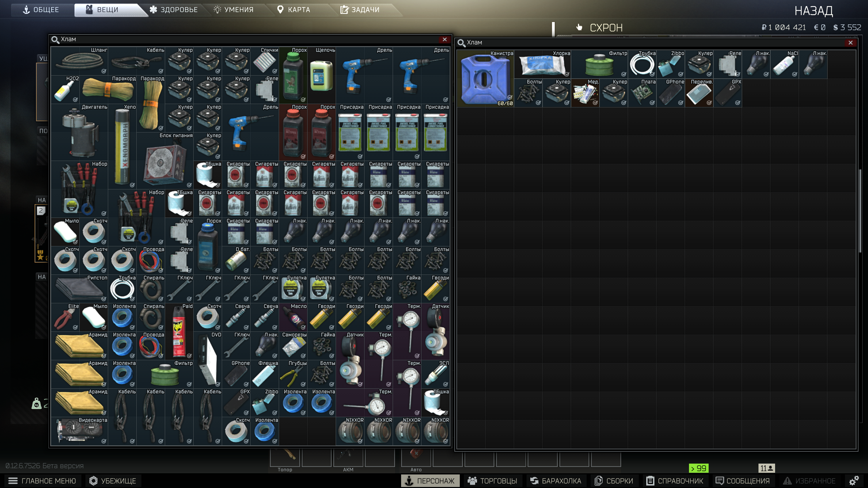868x488 pixels.
Task: Select the Двигатель motor item
Action: tap(79, 132)
